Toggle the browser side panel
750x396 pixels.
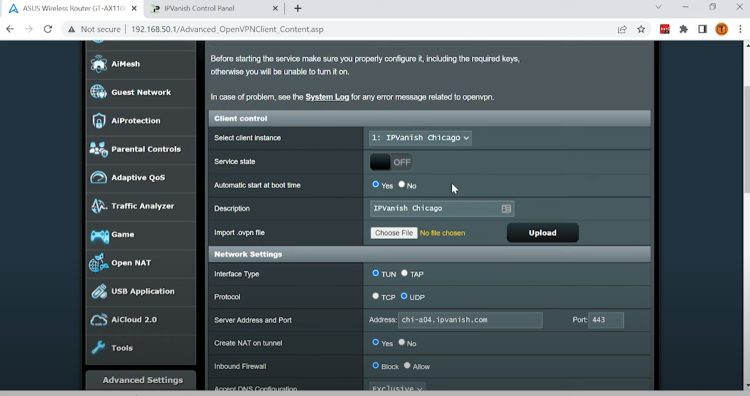pyautogui.click(x=702, y=29)
